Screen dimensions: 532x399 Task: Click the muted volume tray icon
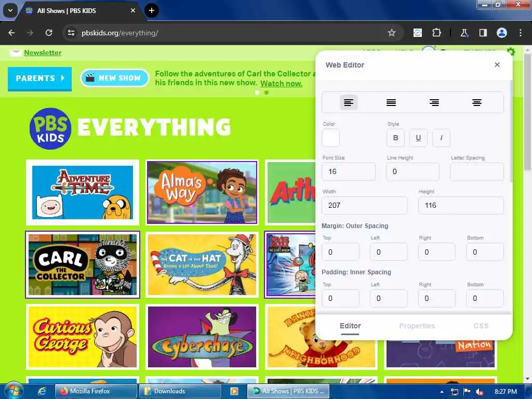(480, 392)
